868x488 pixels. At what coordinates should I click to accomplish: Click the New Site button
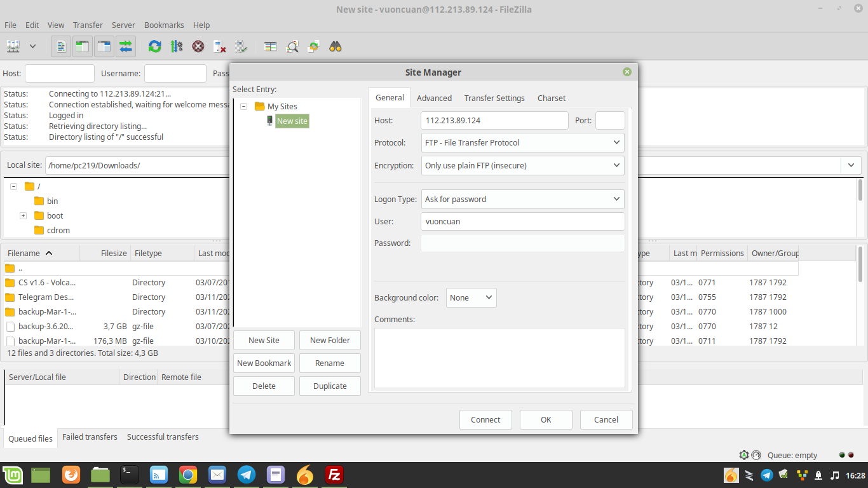(x=264, y=340)
